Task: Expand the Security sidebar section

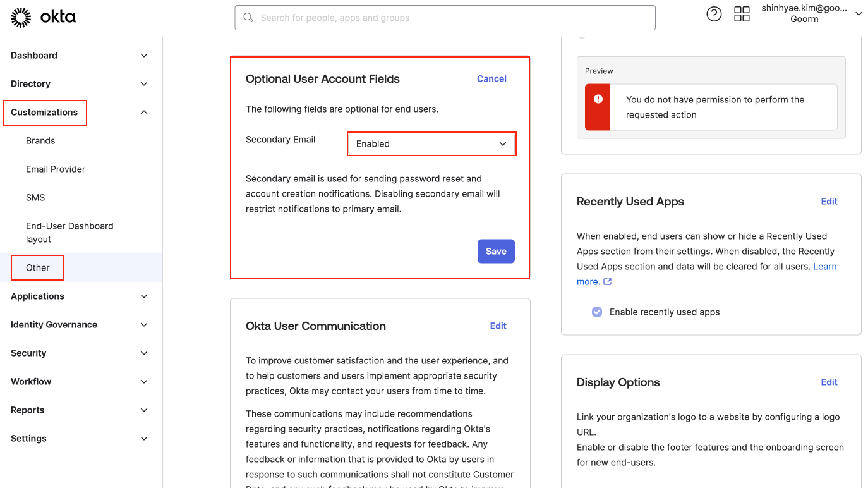Action: [x=144, y=353]
